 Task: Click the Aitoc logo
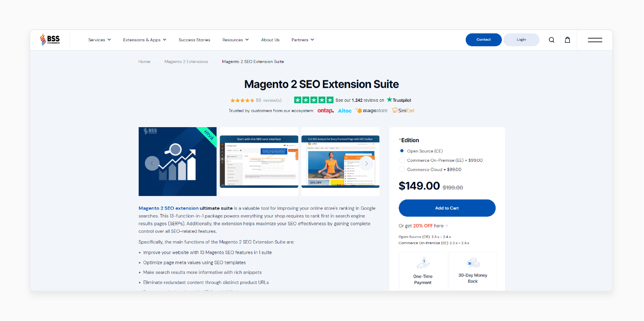pyautogui.click(x=345, y=111)
